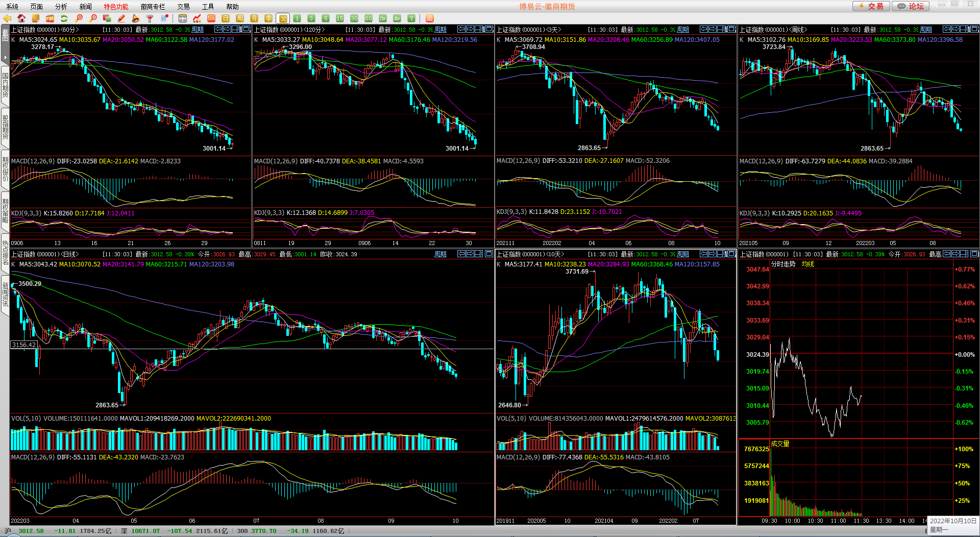The image size is (980, 537).
Task: Click the notebook icon beside home
Action: point(36,18)
